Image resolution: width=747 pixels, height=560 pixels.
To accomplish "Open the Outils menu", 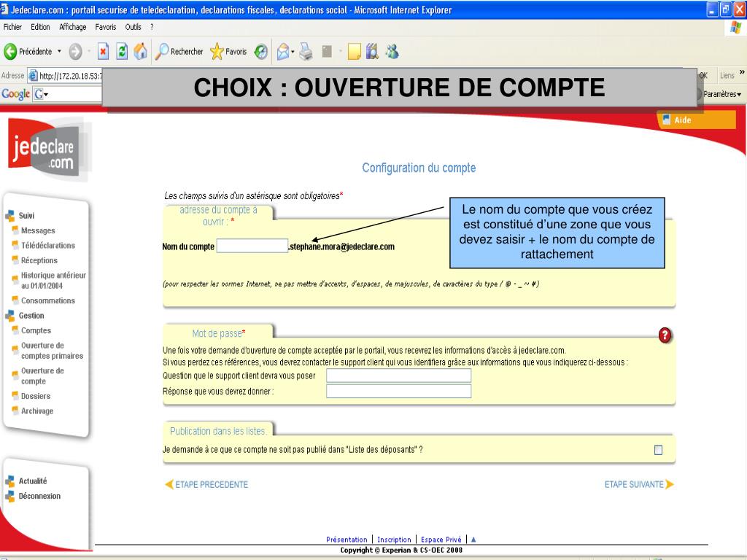I will [133, 27].
